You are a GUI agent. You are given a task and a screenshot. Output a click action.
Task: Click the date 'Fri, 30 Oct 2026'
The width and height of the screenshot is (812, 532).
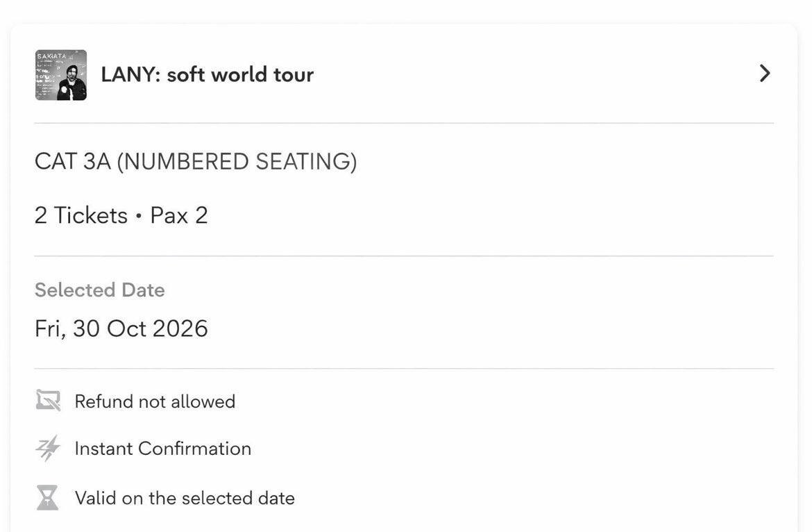click(121, 329)
